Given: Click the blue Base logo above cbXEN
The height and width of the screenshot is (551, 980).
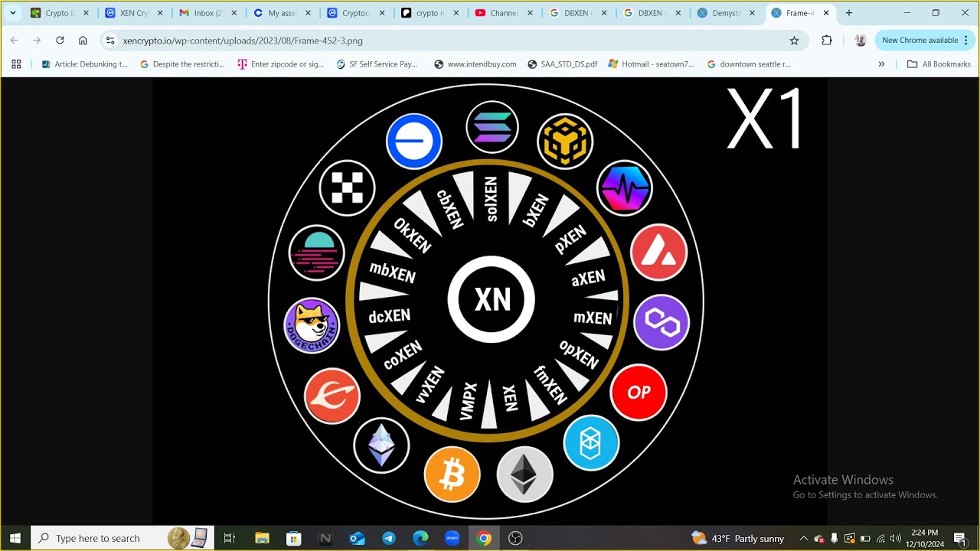Looking at the screenshot, I should (414, 142).
